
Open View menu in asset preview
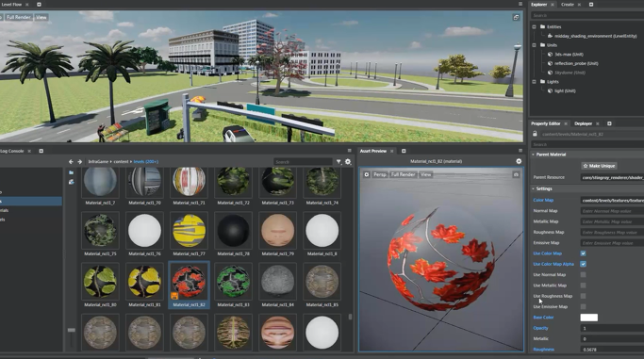point(425,174)
